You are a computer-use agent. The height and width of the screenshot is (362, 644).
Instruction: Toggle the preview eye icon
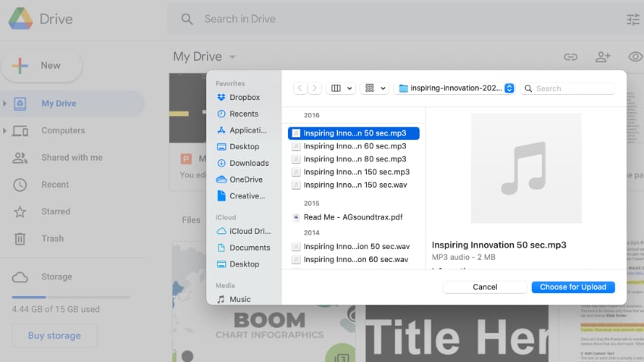pos(636,57)
